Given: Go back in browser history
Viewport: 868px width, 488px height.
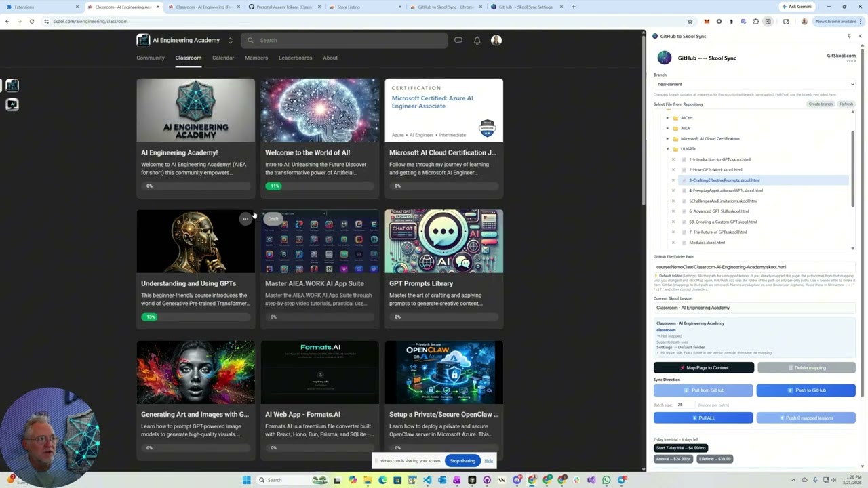Looking at the screenshot, I should 7,21.
